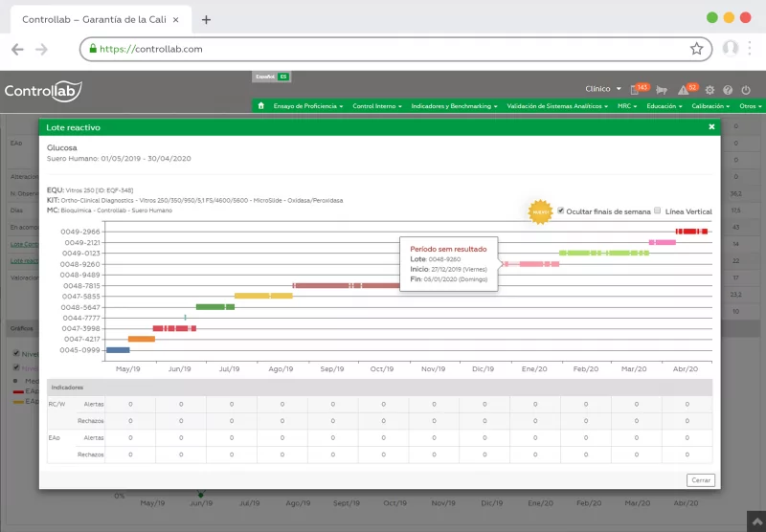Click the home icon in green navbar
Screen dimensions: 766x532
click(261, 106)
